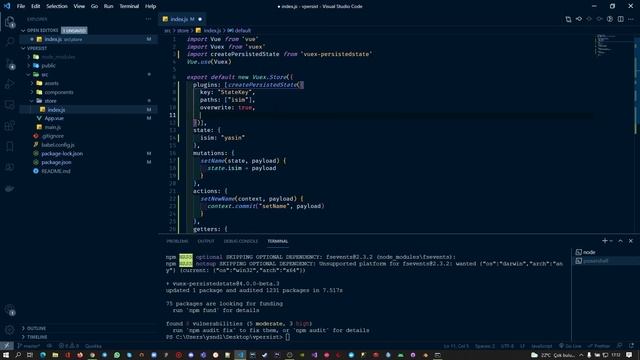The width and height of the screenshot is (640, 360).
Task: Click the code minimap overview
Action: click(x=612, y=45)
